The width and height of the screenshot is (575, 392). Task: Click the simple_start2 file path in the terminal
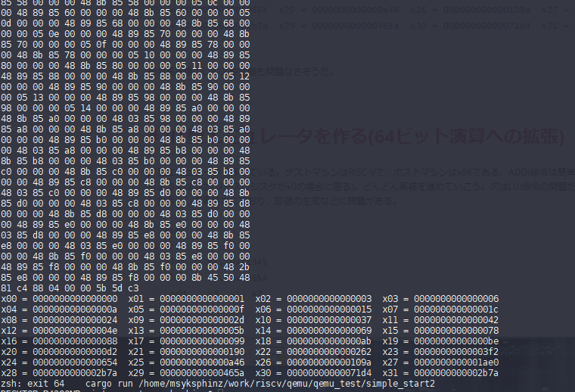[x=287, y=384]
